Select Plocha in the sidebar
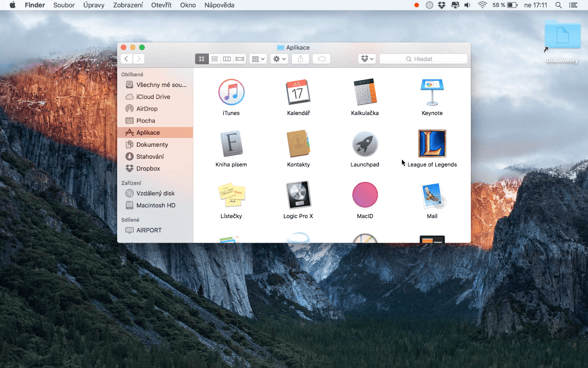Image resolution: width=588 pixels, height=368 pixels. pos(155,121)
